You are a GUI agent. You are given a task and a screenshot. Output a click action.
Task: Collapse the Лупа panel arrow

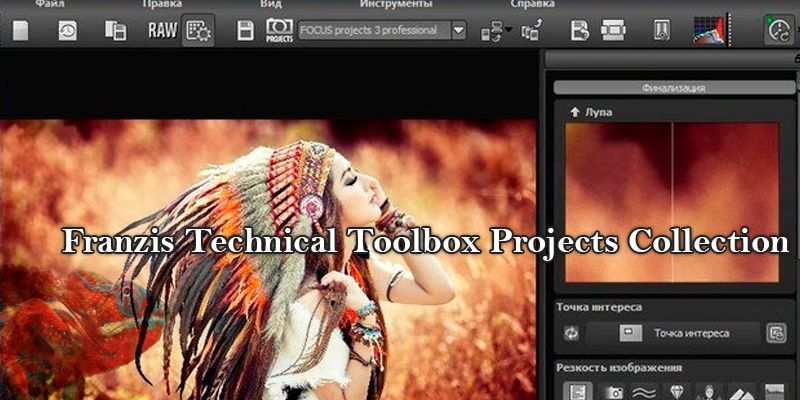click(575, 112)
